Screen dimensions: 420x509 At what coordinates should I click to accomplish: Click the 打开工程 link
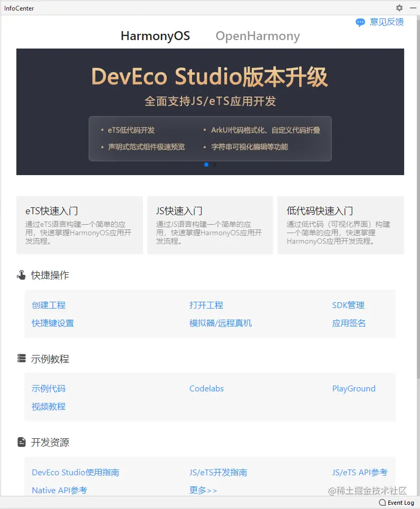coord(206,305)
